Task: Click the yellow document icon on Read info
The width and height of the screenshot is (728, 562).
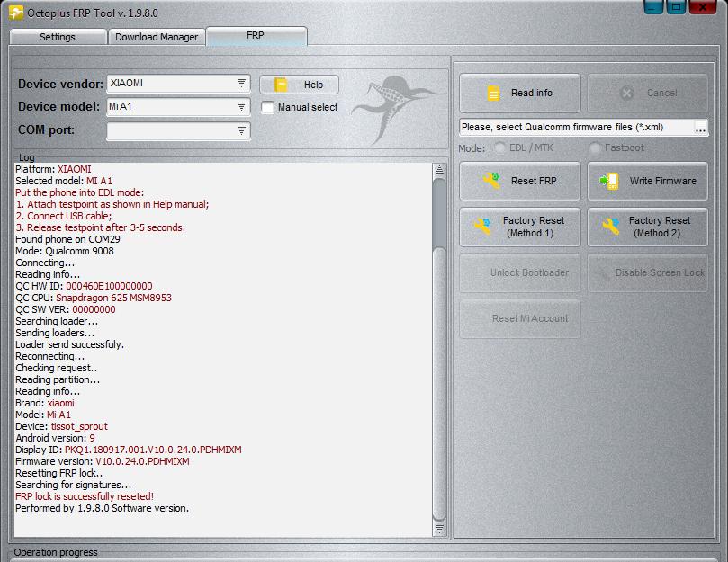Action: [x=493, y=93]
